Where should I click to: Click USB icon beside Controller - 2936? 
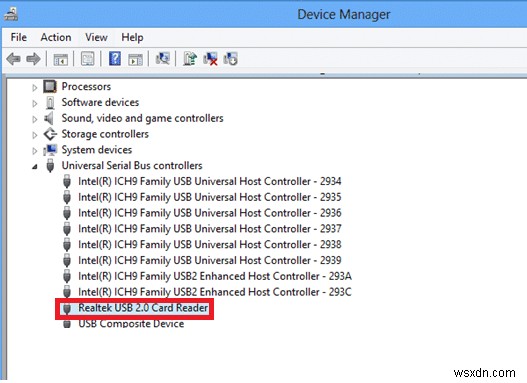tap(67, 213)
